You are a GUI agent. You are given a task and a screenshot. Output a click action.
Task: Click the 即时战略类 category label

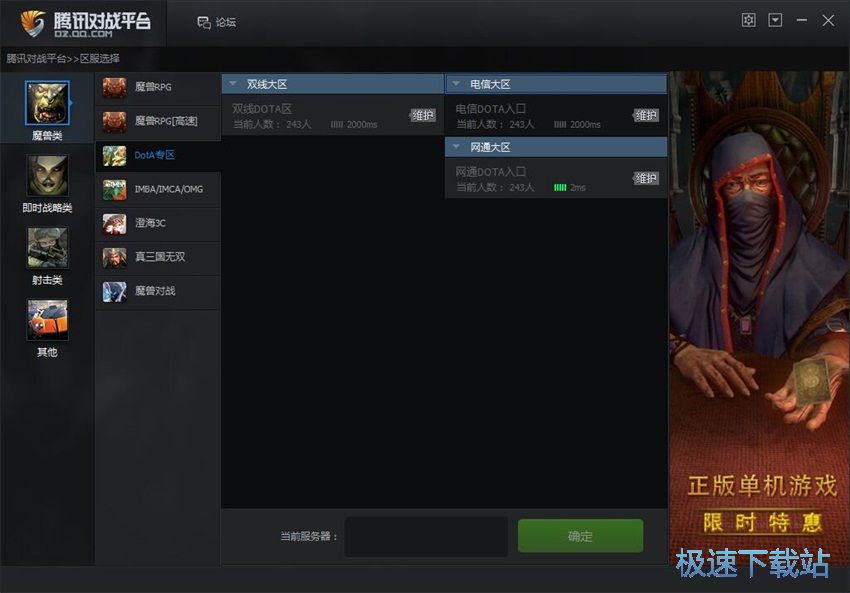tap(47, 208)
